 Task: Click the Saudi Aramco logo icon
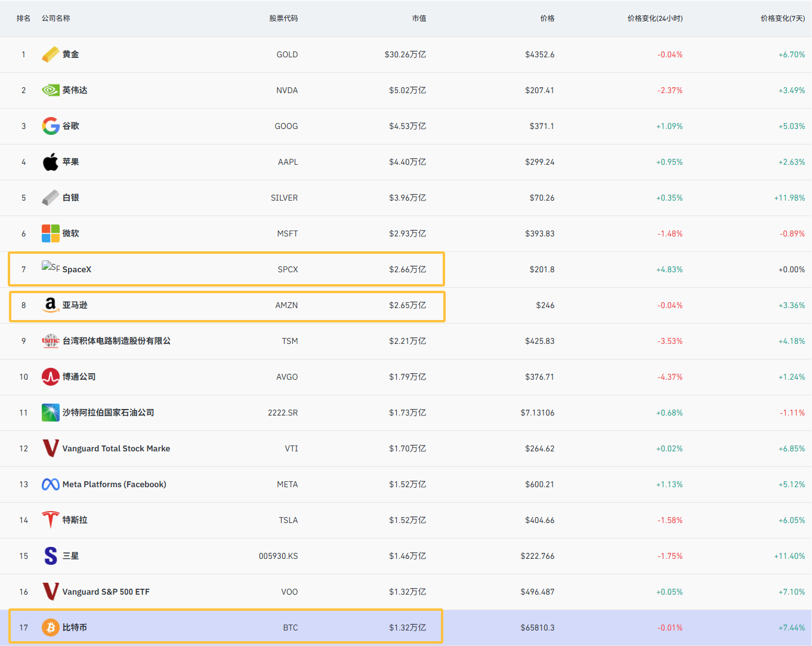click(x=51, y=413)
